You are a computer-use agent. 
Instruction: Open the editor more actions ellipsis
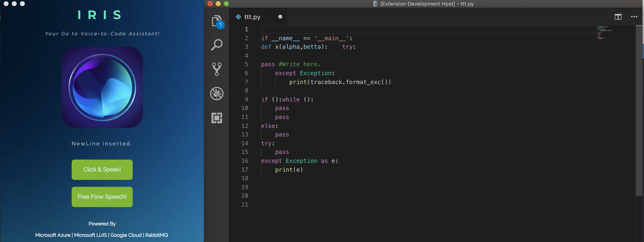coord(634,17)
